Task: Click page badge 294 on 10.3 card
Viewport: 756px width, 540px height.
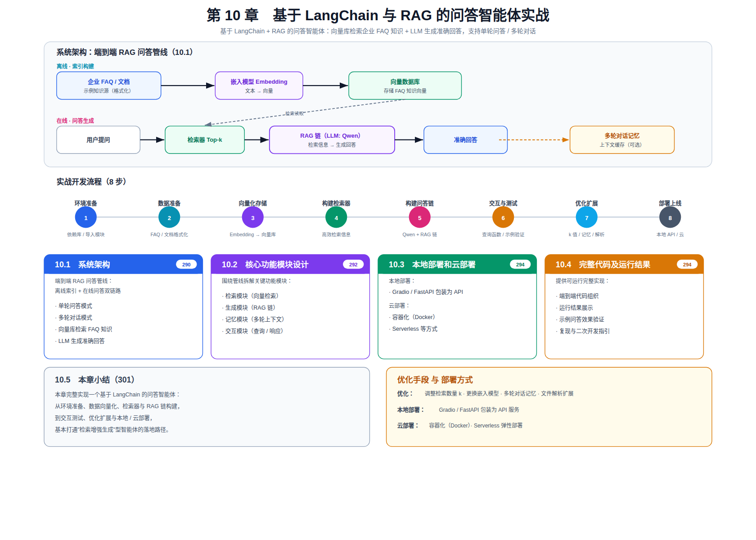Action: pyautogui.click(x=520, y=265)
